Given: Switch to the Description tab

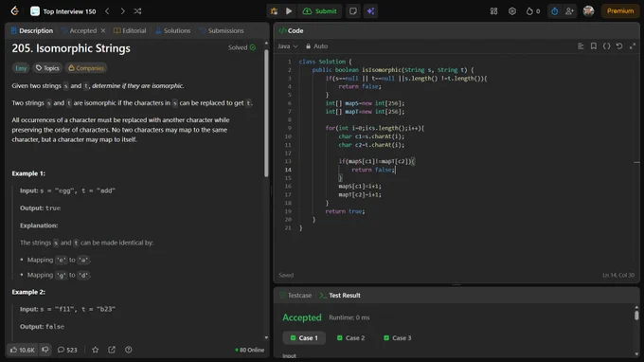Looking at the screenshot, I should [x=32, y=31].
